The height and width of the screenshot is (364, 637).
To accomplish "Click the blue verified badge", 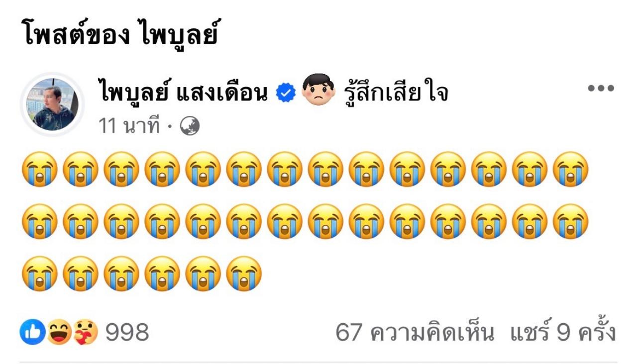I will pyautogui.click(x=286, y=93).
